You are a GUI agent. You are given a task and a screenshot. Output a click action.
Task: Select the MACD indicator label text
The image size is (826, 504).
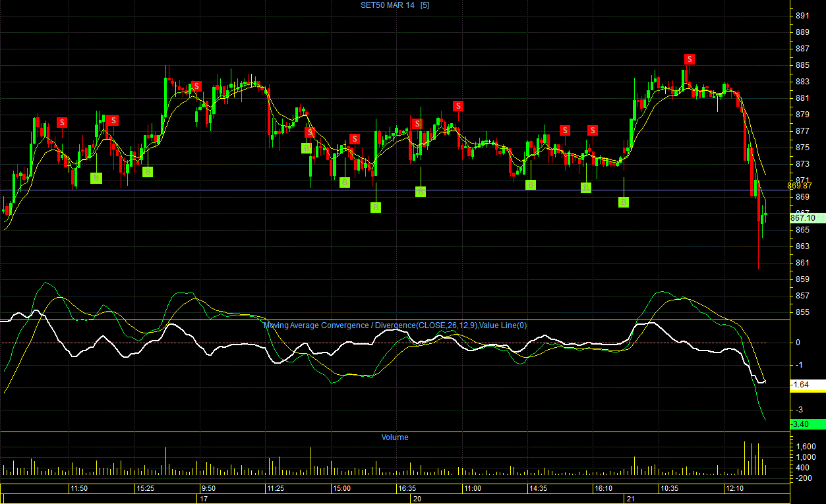395,325
